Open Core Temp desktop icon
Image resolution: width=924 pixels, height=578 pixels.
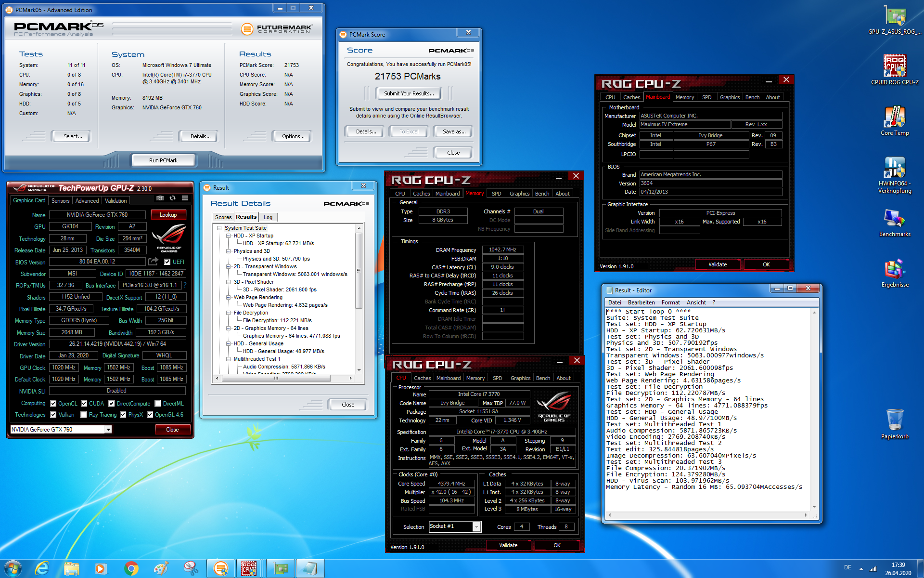895,120
